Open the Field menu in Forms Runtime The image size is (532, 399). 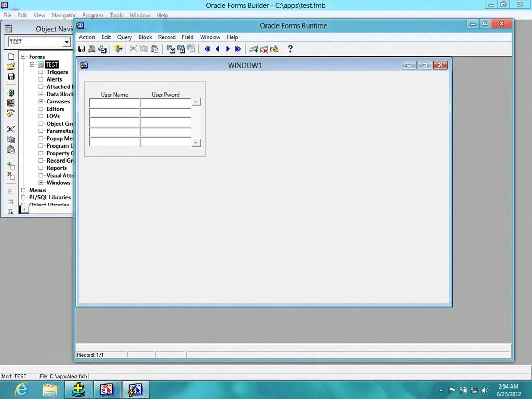coord(188,37)
